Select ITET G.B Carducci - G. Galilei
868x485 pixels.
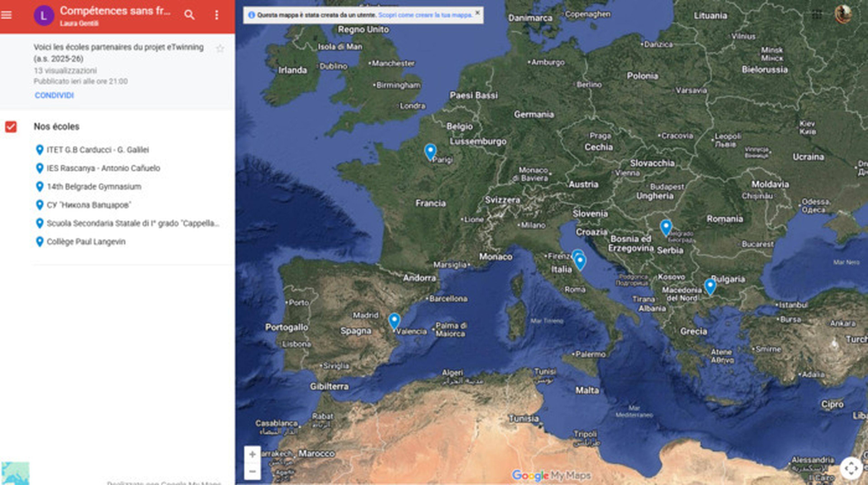(97, 150)
